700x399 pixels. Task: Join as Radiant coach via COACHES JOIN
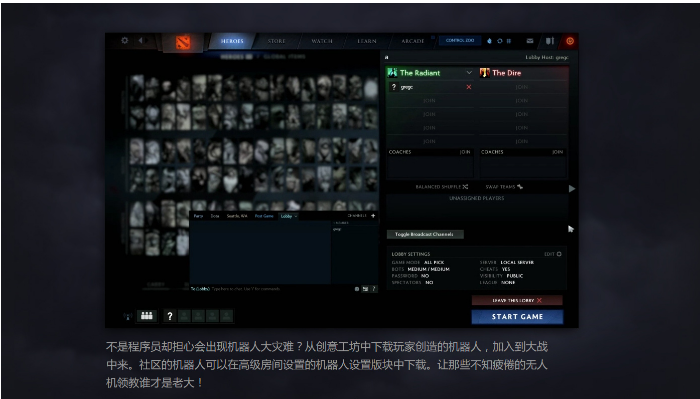(465, 152)
